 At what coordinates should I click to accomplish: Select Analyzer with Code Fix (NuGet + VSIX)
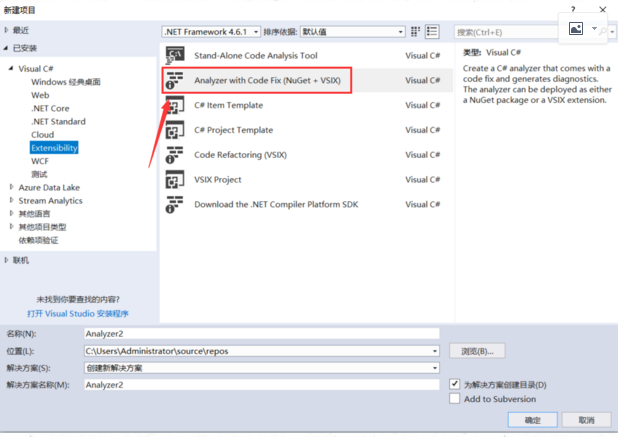point(307,80)
